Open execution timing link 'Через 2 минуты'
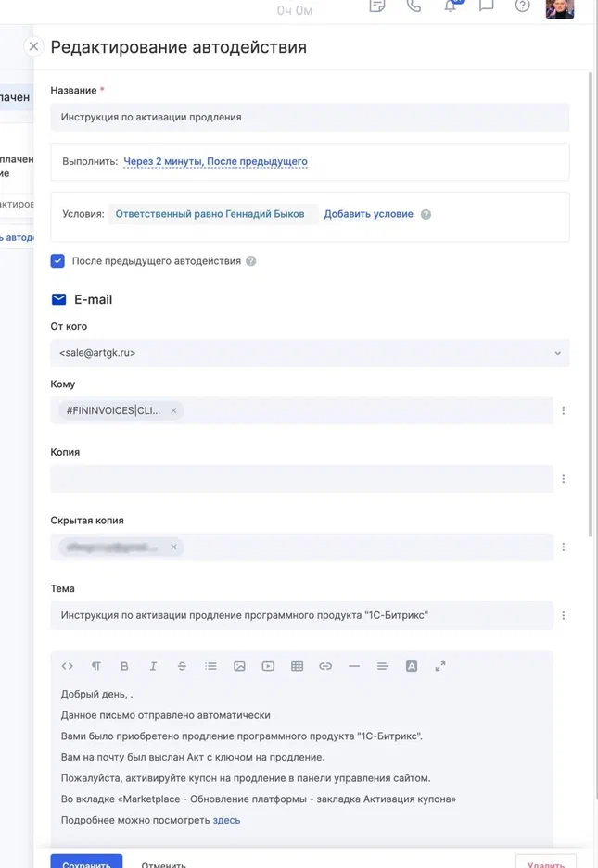The height and width of the screenshot is (868, 598). 215,161
